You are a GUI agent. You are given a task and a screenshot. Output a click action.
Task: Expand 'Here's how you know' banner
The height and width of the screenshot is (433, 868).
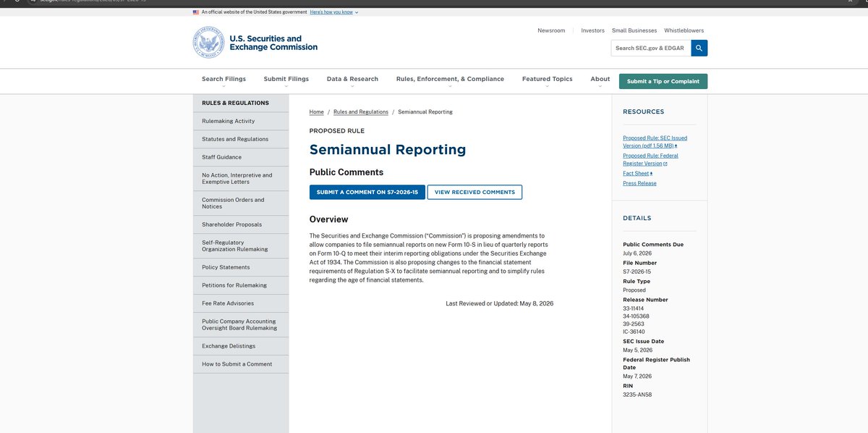(x=333, y=12)
